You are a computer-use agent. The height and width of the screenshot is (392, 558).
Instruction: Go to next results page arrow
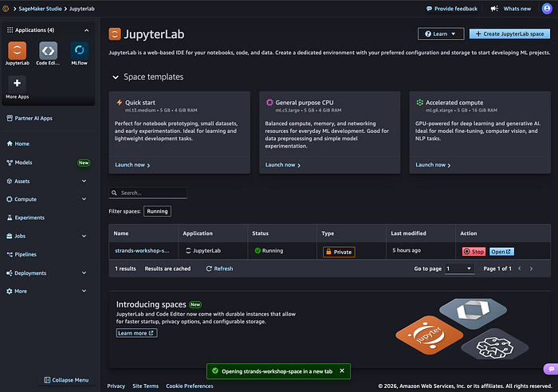tap(532, 269)
